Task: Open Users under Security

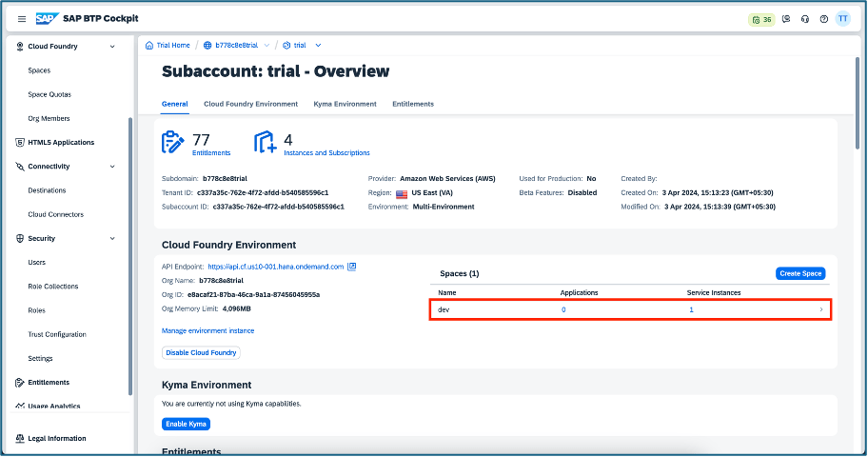Action: (37, 263)
